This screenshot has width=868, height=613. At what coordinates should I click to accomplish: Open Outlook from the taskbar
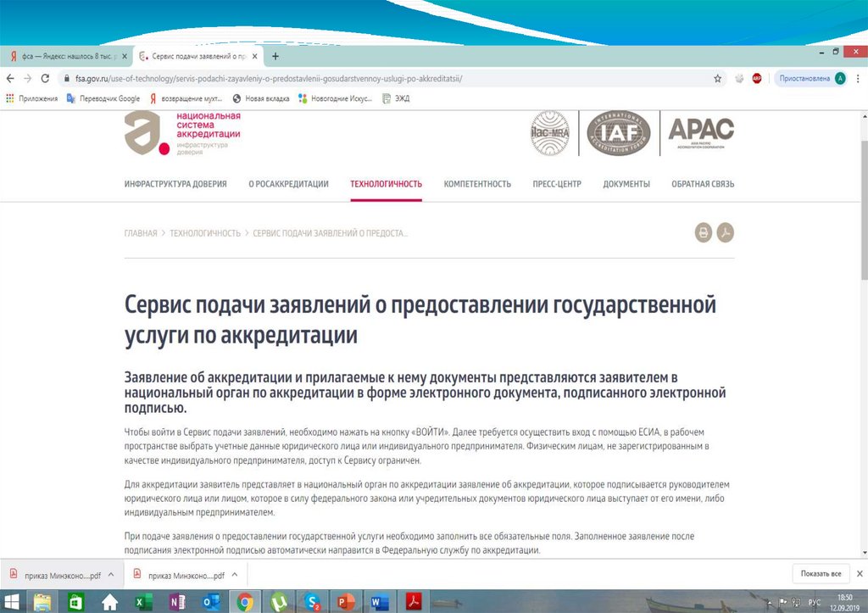point(211,602)
